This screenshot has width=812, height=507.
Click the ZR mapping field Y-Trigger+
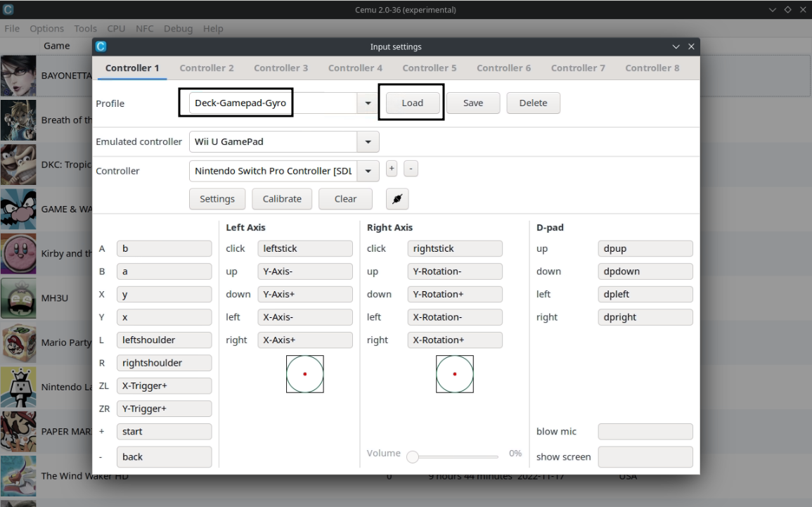coord(165,409)
